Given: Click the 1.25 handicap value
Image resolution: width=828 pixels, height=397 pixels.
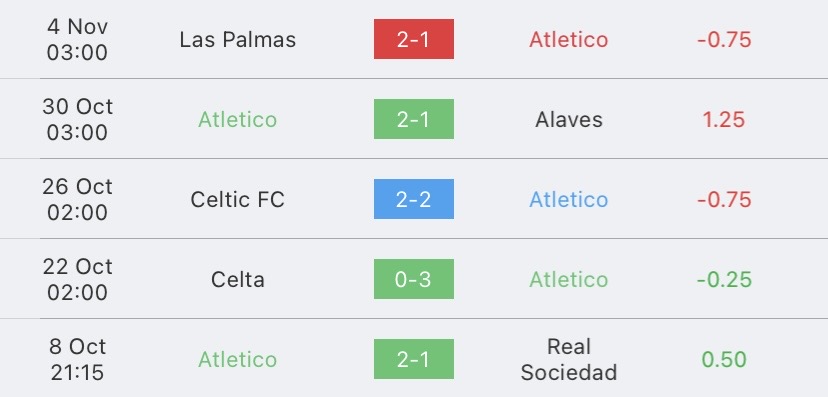Looking at the screenshot, I should coord(724,120).
